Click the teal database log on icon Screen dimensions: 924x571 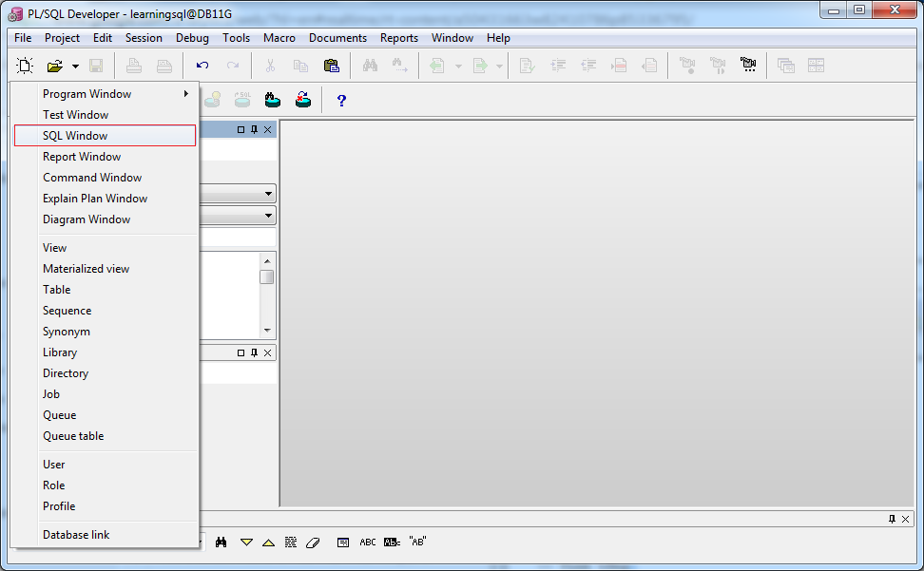(272, 100)
